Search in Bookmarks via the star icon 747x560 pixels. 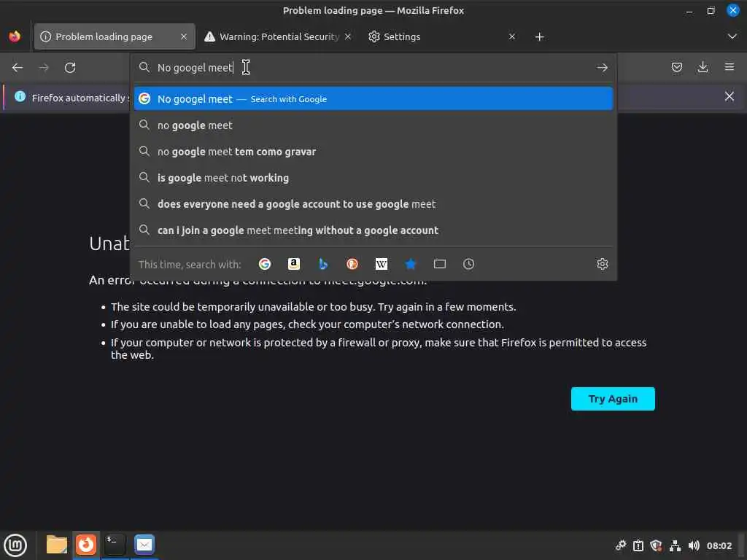tap(411, 264)
